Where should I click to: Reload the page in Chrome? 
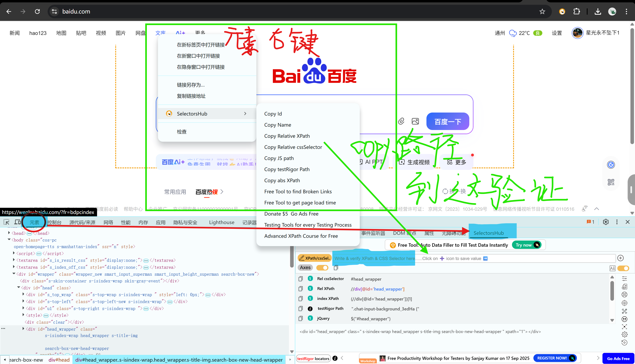click(x=37, y=12)
